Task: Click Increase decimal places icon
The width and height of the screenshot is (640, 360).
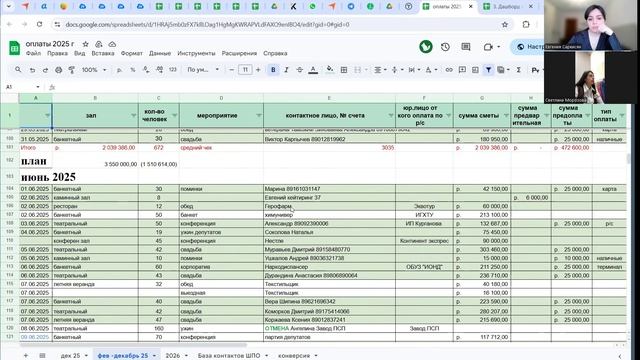Action: coord(160,70)
